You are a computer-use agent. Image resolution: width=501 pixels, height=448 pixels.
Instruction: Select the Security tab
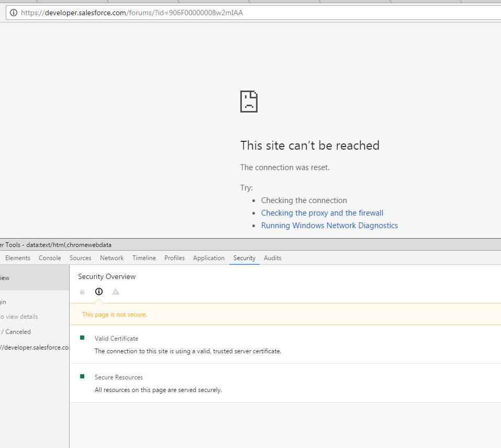(244, 258)
